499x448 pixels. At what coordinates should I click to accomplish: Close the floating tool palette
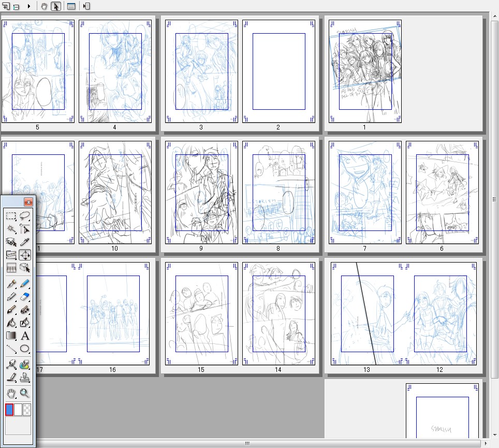point(28,202)
